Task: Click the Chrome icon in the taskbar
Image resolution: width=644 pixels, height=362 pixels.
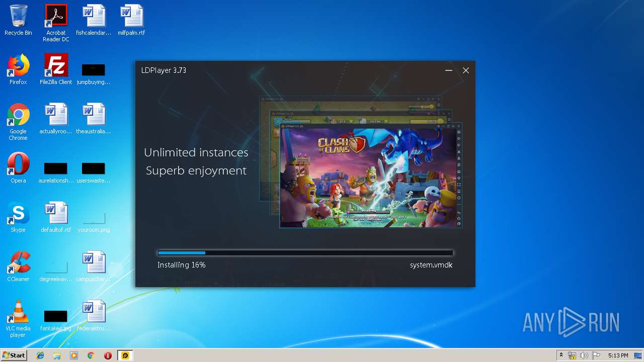Action: click(91, 355)
